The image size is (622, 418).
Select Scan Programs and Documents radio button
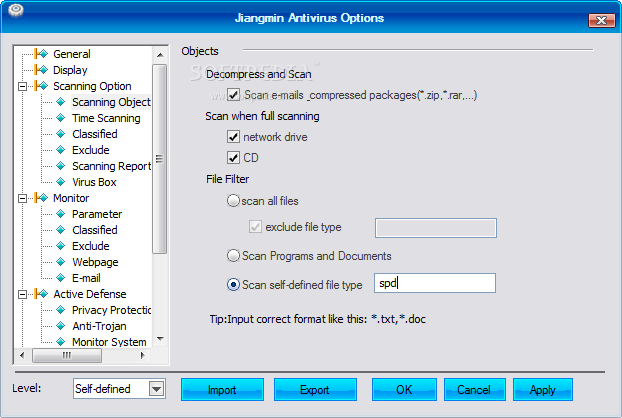[233, 255]
